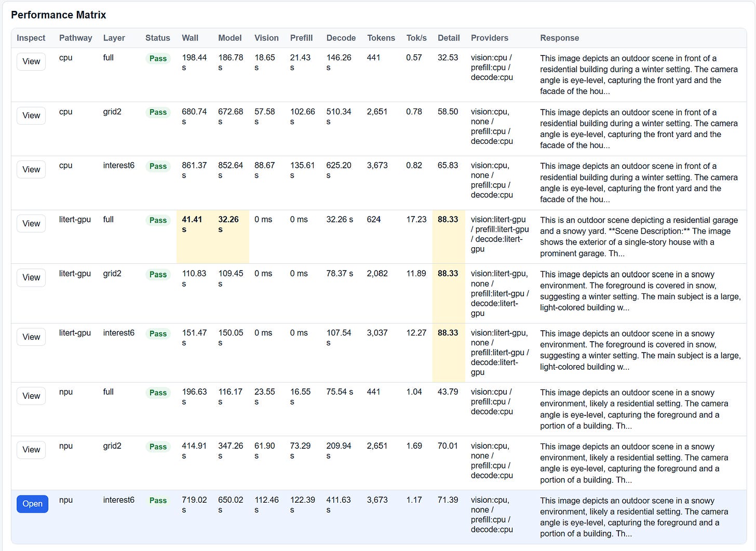This screenshot has height=551, width=756.
Task: Click tokens value 3,037
Action: pyautogui.click(x=377, y=333)
